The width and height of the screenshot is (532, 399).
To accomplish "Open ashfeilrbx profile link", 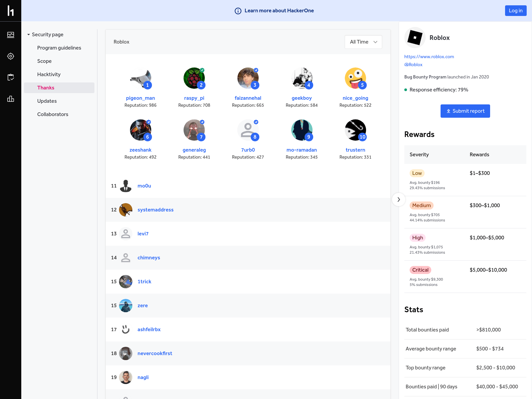I will point(149,330).
